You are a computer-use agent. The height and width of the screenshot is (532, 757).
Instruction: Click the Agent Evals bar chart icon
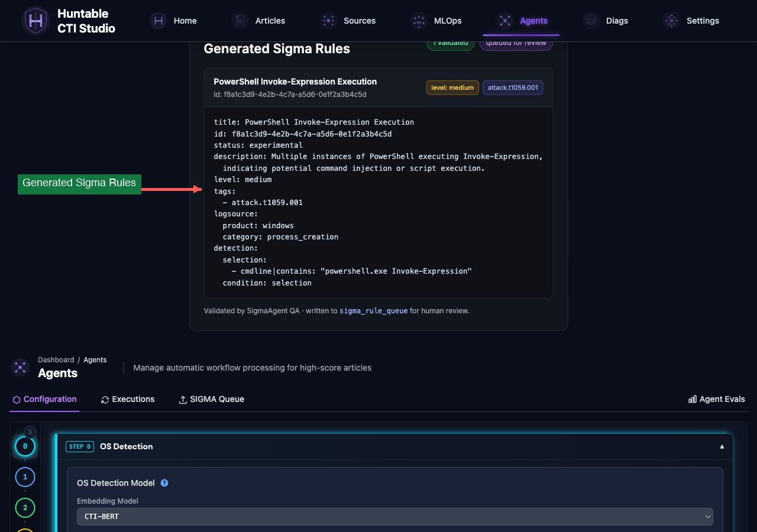(x=693, y=399)
